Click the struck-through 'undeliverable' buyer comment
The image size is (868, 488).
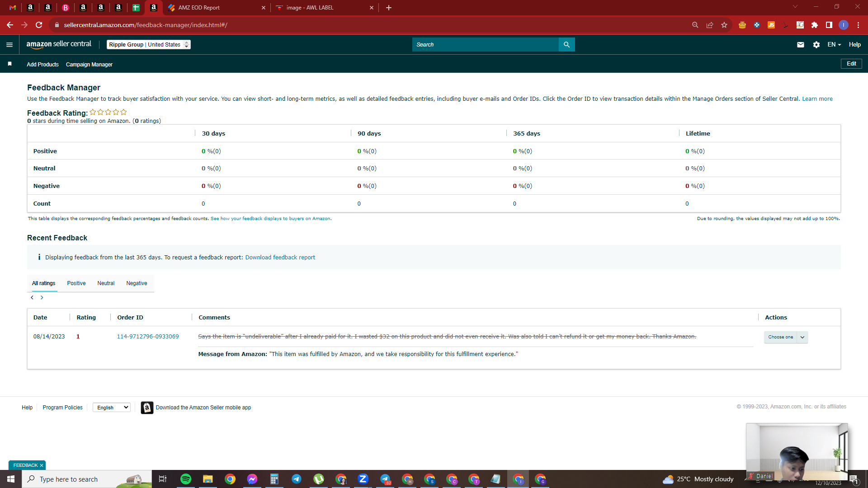point(447,337)
